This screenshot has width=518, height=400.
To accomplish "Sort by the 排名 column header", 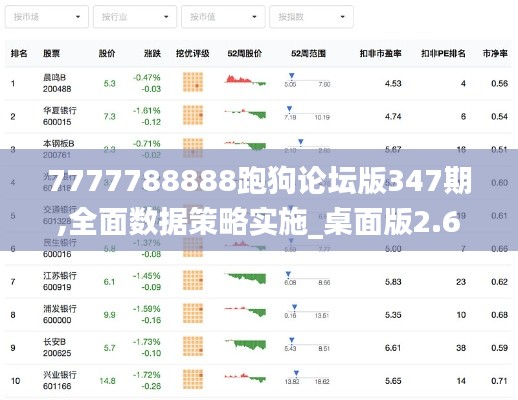I will 19,53.
